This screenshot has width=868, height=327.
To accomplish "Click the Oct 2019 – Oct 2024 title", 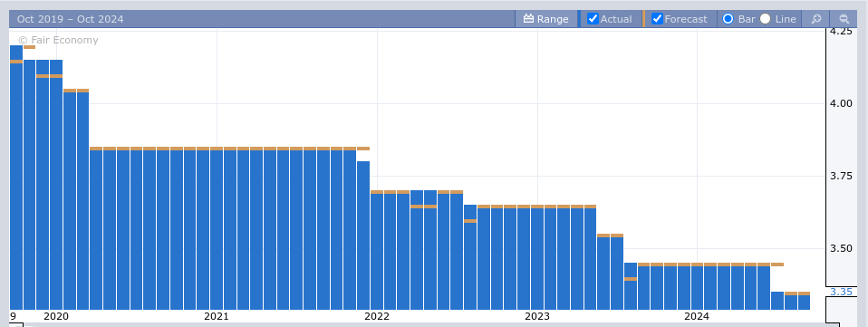I will [x=71, y=19].
